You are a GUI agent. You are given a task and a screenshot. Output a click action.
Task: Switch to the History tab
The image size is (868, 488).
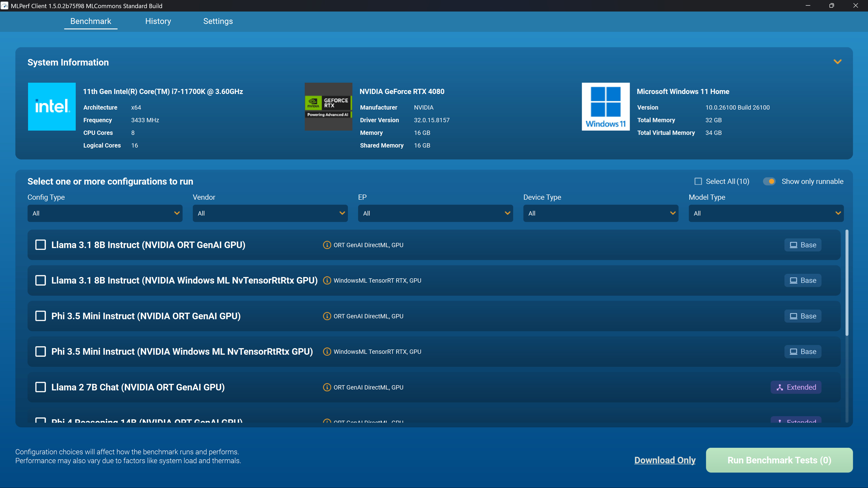click(158, 21)
